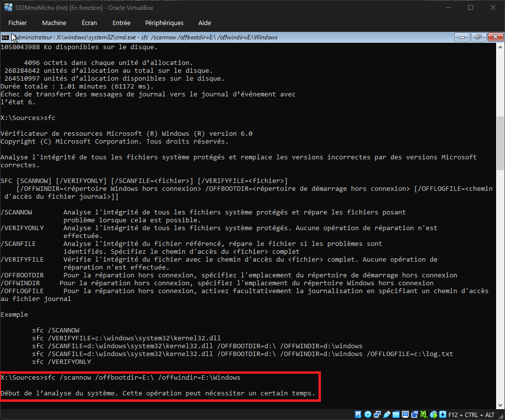
Task: Open the Fichier menu
Action: click(17, 23)
